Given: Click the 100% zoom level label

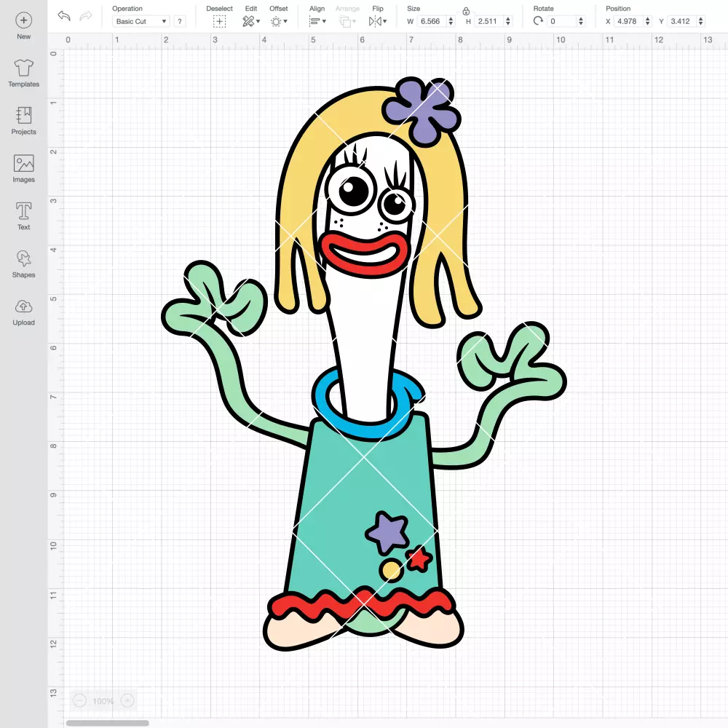Looking at the screenshot, I should [103, 701].
